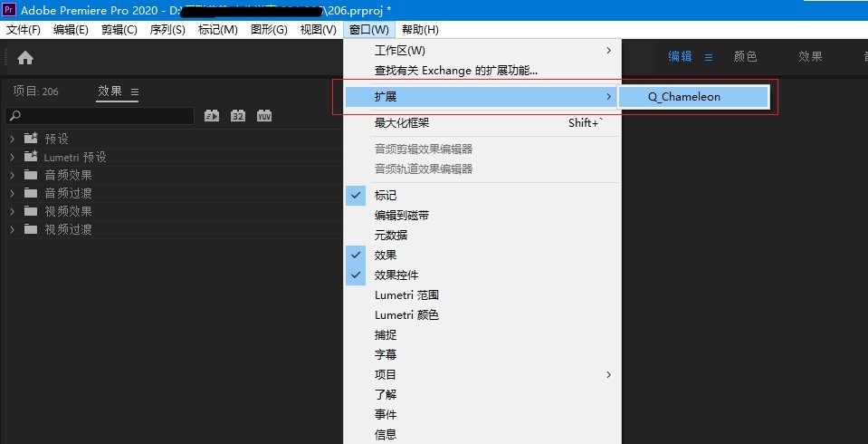The image size is (868, 444).
Task: Click the 预设 folder icon
Action: pyautogui.click(x=31, y=138)
